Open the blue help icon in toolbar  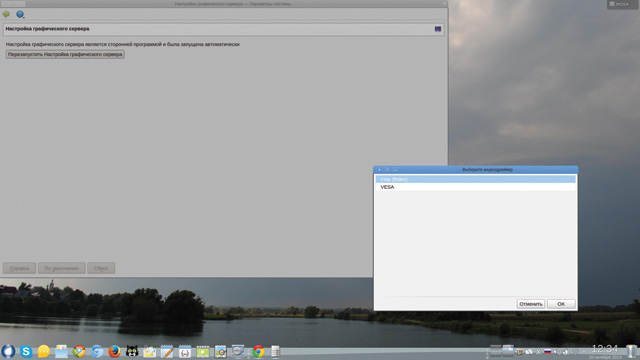pos(20,14)
